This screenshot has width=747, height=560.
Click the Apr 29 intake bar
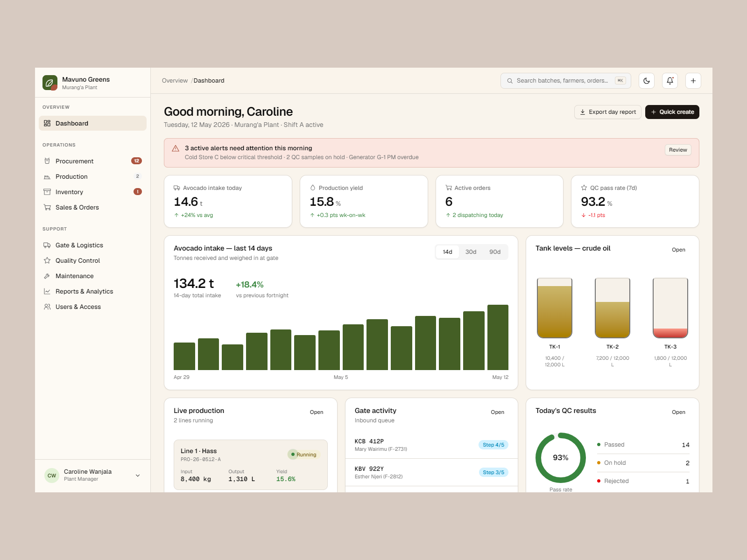pos(184,356)
